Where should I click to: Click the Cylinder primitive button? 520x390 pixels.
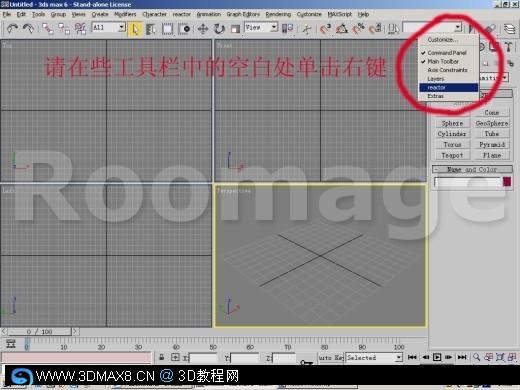point(452,134)
